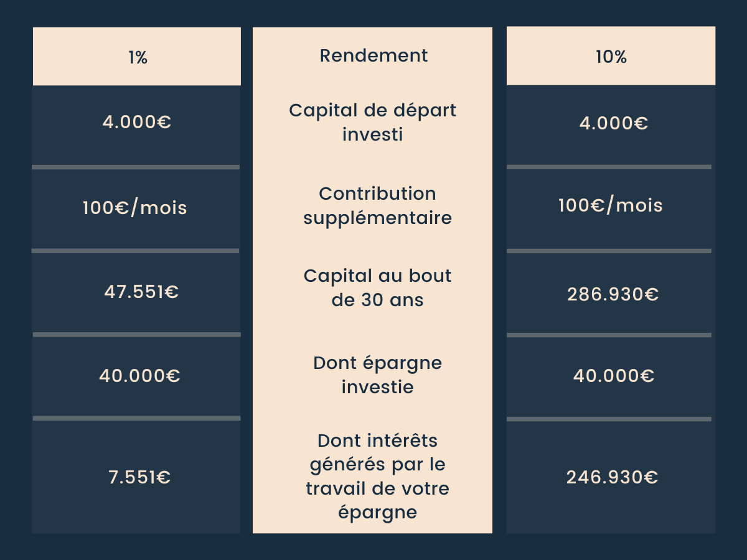Viewport: 747px width, 560px height.
Task: Click the 246.930€ interest value
Action: [x=612, y=477]
